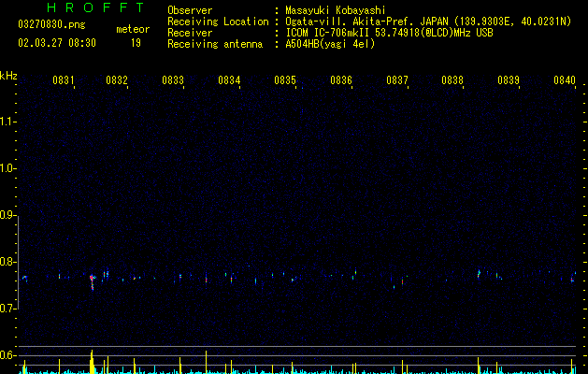Select the observer name Masayuki Kobayashi

(x=336, y=10)
